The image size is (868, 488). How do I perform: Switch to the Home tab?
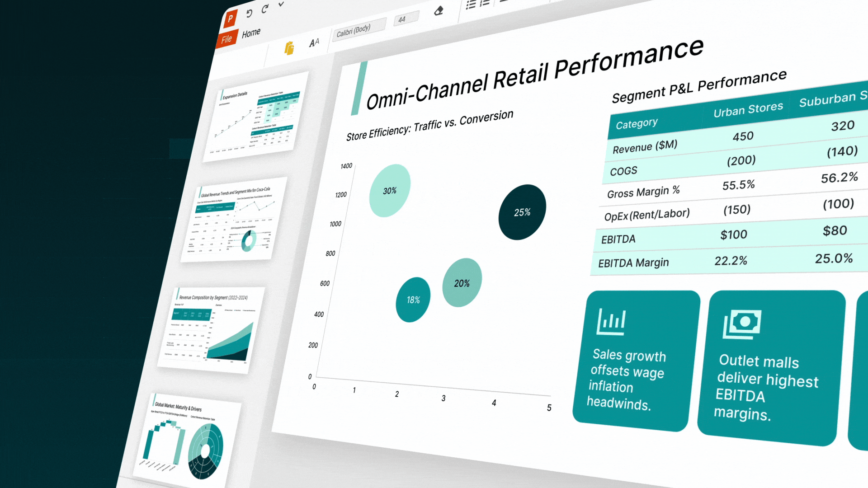(251, 33)
